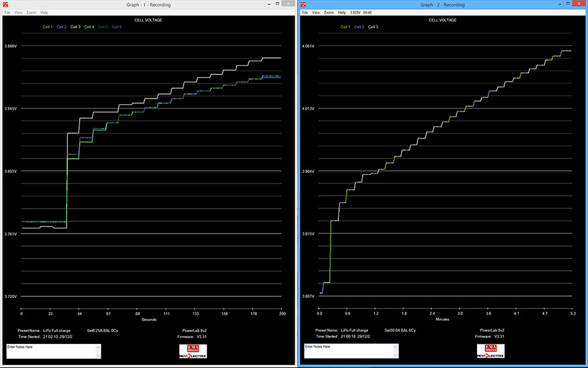The height and width of the screenshot is (368, 588).
Task: Toggle Cell 3 legend label in Graph 1
Action: [x=75, y=27]
